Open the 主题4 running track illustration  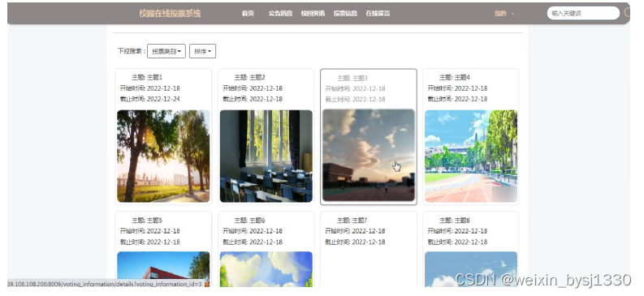tap(471, 157)
